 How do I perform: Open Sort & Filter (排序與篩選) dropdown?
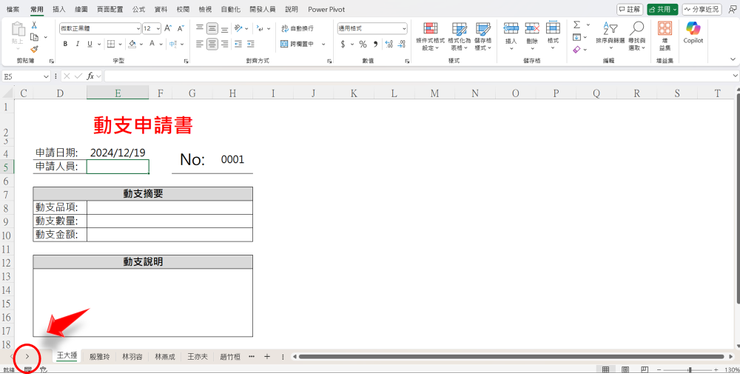(610, 37)
